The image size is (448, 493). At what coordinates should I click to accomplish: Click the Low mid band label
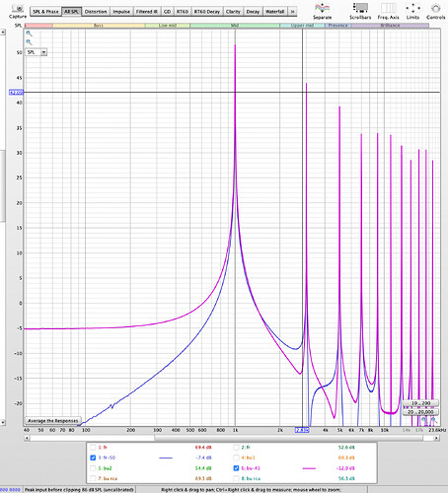(x=168, y=26)
